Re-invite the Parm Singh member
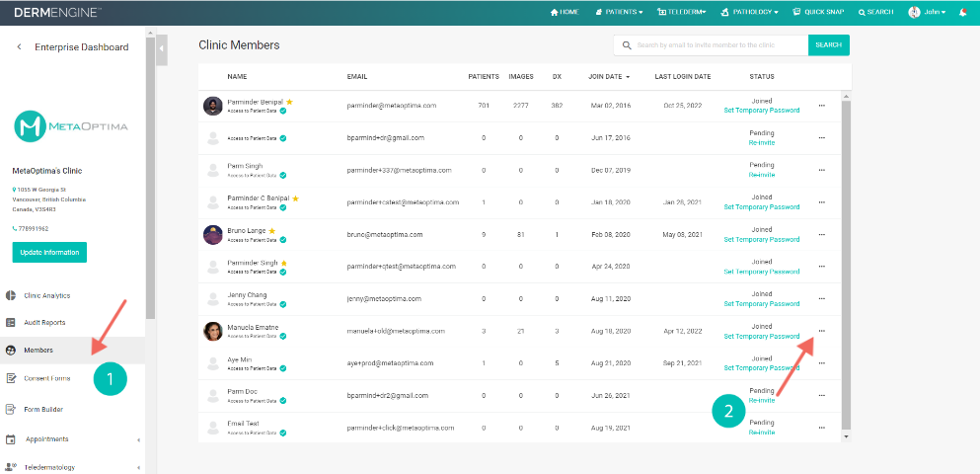Viewport: 980px width, 474px height. pos(761,175)
